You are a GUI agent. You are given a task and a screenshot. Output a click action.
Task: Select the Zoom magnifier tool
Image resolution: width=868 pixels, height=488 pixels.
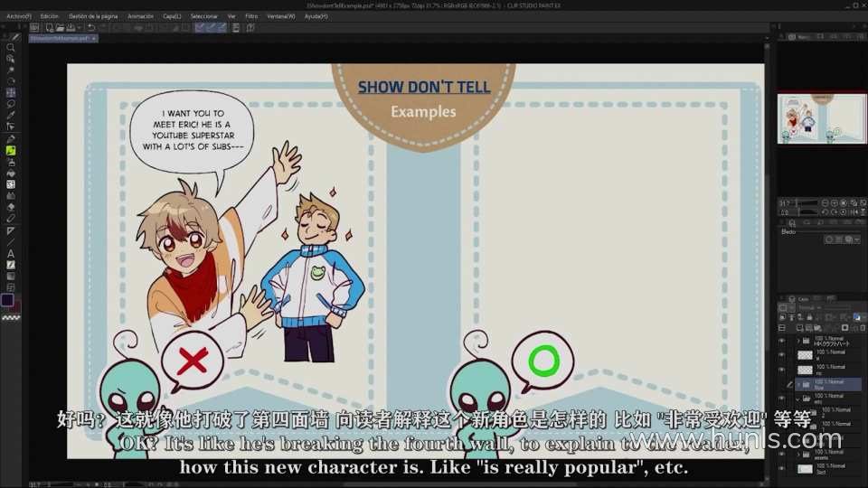(11, 47)
